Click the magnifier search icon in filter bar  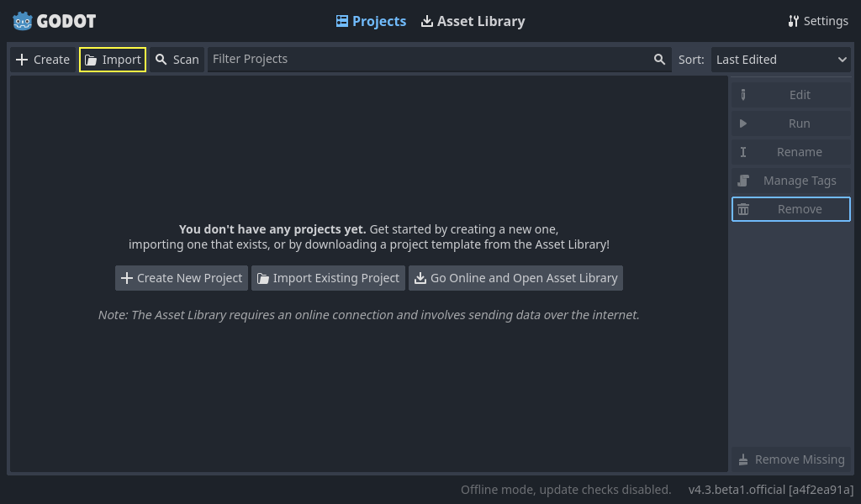[x=659, y=59]
